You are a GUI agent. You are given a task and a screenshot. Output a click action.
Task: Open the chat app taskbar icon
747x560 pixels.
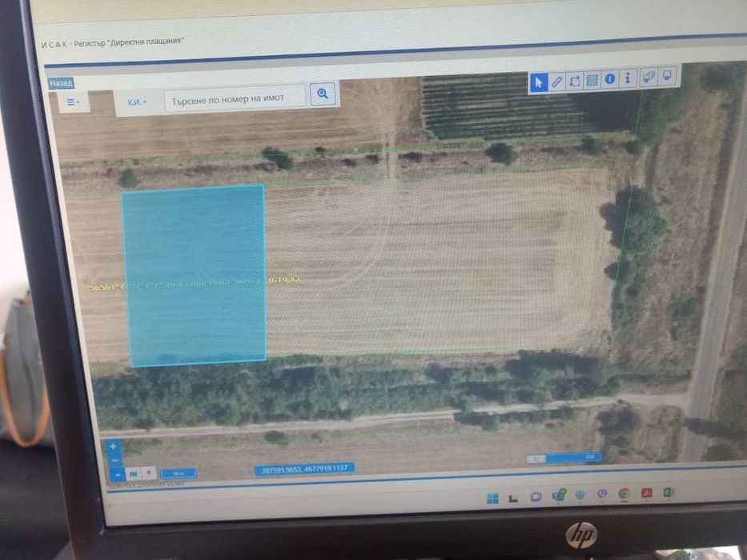[536, 497]
